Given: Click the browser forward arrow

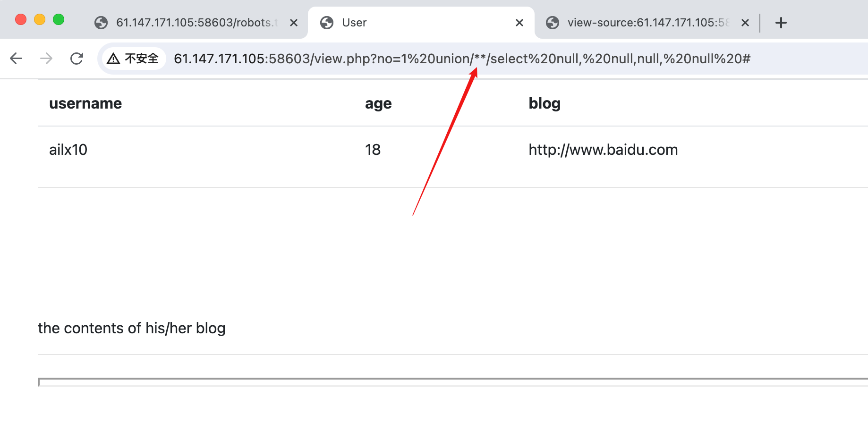Looking at the screenshot, I should [x=46, y=59].
